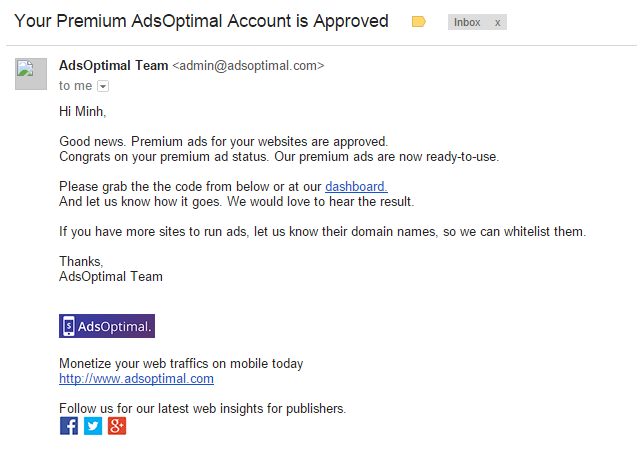Open the Twitter icon link
This screenshot has width=637, height=449.
click(93, 426)
